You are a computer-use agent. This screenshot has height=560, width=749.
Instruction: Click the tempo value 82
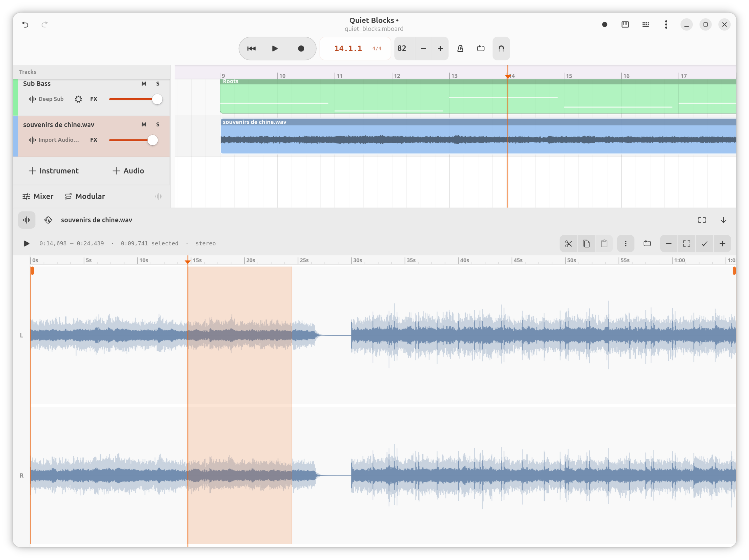402,48
